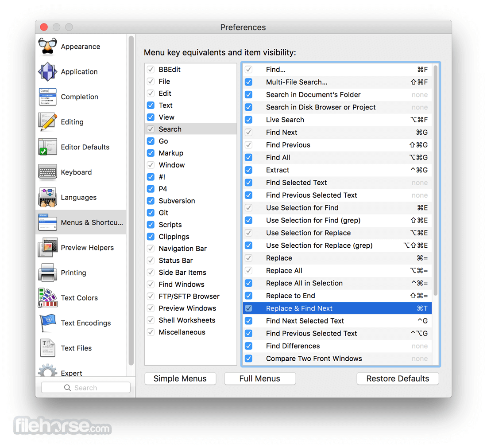487x448 pixels.
Task: Click shortcut cell for Find Selected Text
Action: (420, 183)
